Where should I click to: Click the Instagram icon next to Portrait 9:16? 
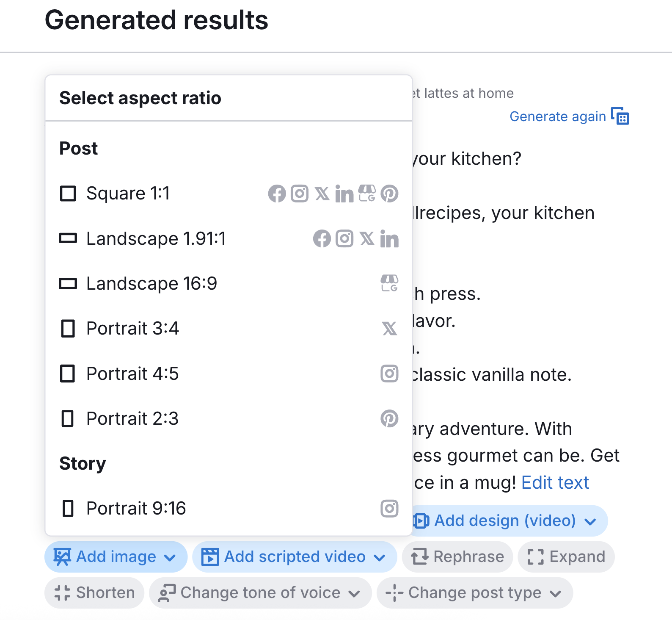[x=390, y=508]
